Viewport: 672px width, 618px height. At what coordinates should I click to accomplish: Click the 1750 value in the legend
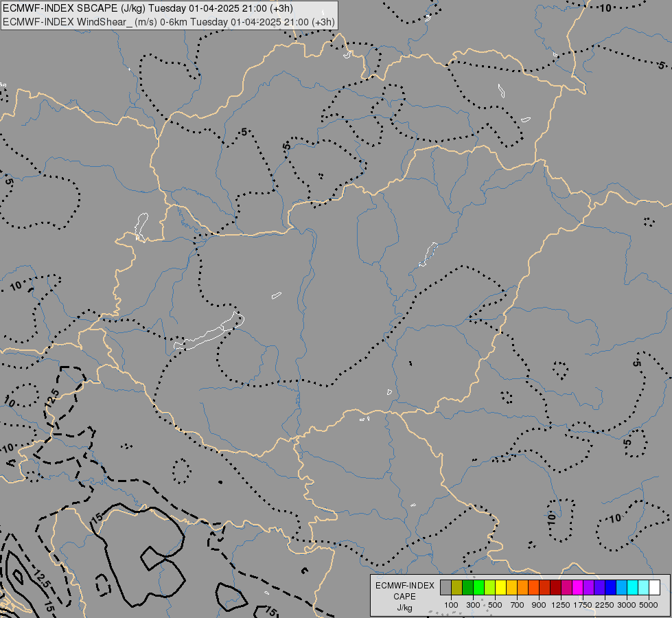[583, 605]
